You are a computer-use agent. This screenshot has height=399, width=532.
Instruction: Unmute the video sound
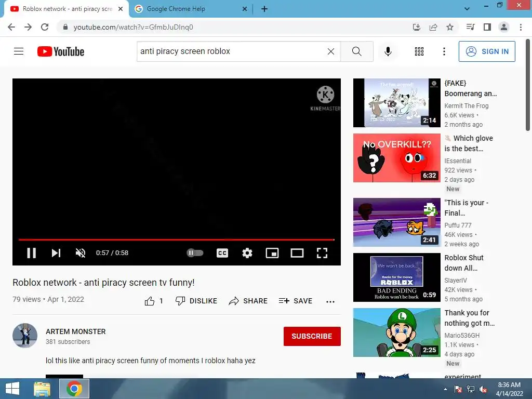tap(81, 253)
